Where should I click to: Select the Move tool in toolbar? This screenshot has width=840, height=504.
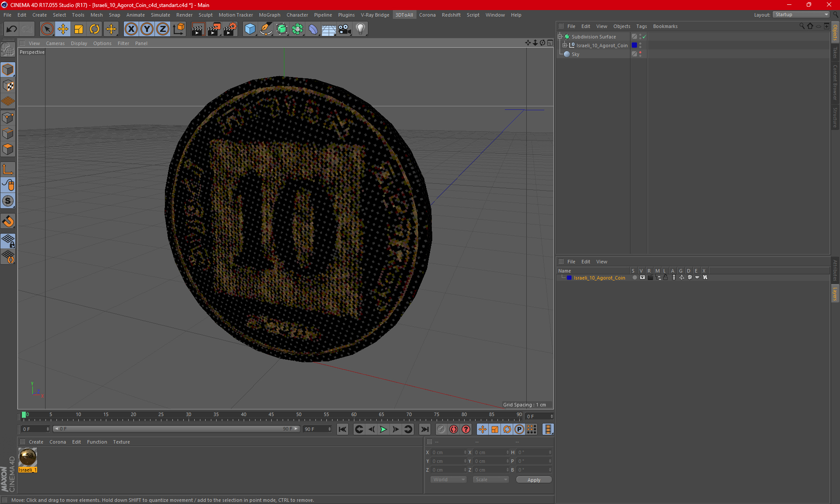(63, 29)
